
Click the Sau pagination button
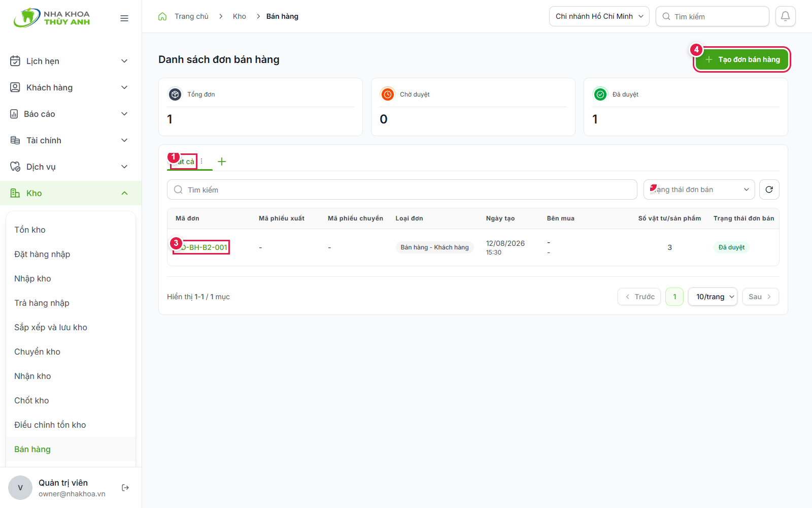click(760, 297)
